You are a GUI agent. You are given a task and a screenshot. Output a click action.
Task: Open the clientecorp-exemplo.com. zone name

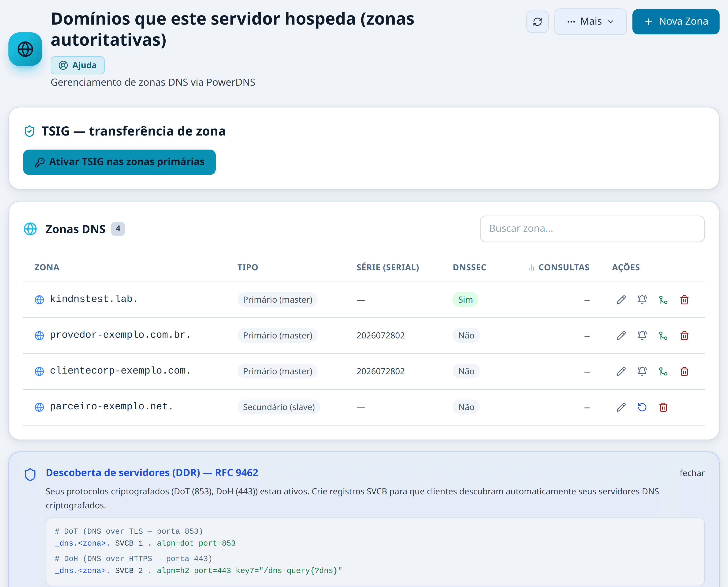(120, 371)
